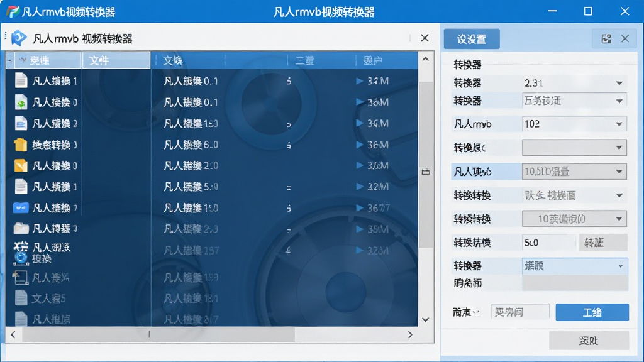The height and width of the screenshot is (362, 644).
Task: Select the white document icon in the 32M row
Action: tap(21, 186)
